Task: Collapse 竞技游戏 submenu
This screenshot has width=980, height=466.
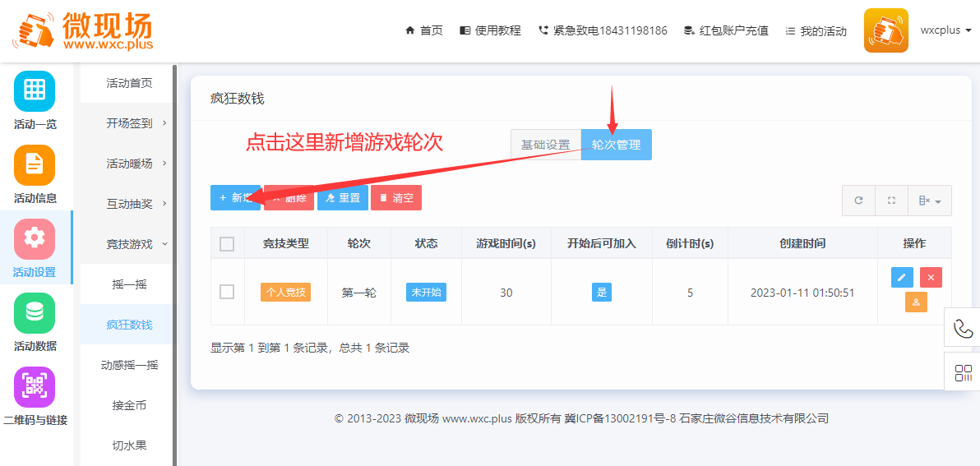Action: point(129,244)
